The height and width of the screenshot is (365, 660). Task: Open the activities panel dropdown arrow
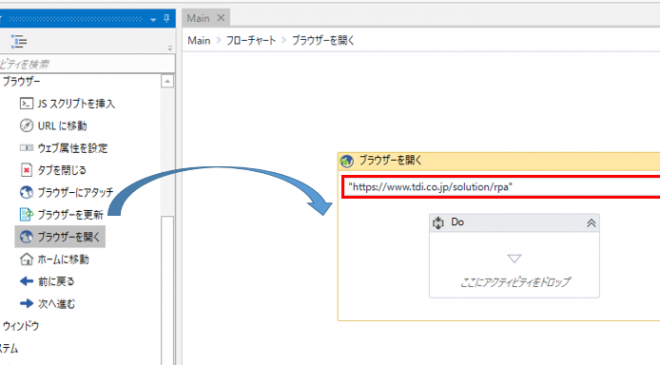click(x=153, y=19)
